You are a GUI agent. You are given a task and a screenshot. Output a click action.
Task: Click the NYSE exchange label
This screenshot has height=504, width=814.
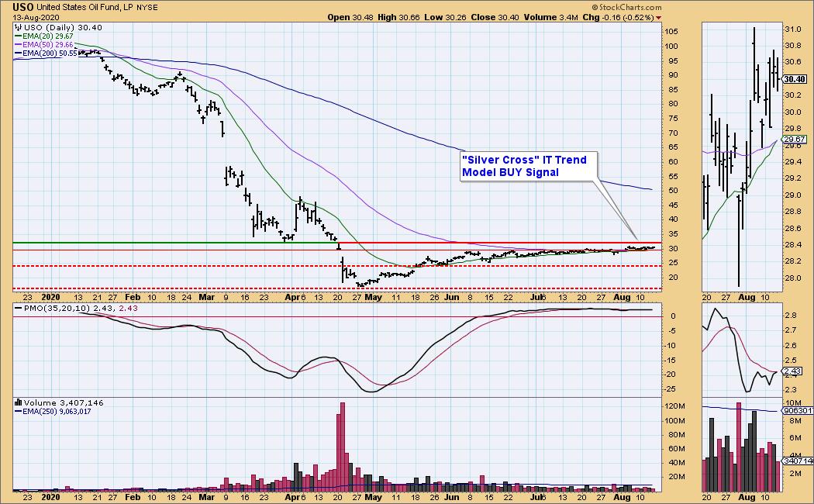[147, 8]
